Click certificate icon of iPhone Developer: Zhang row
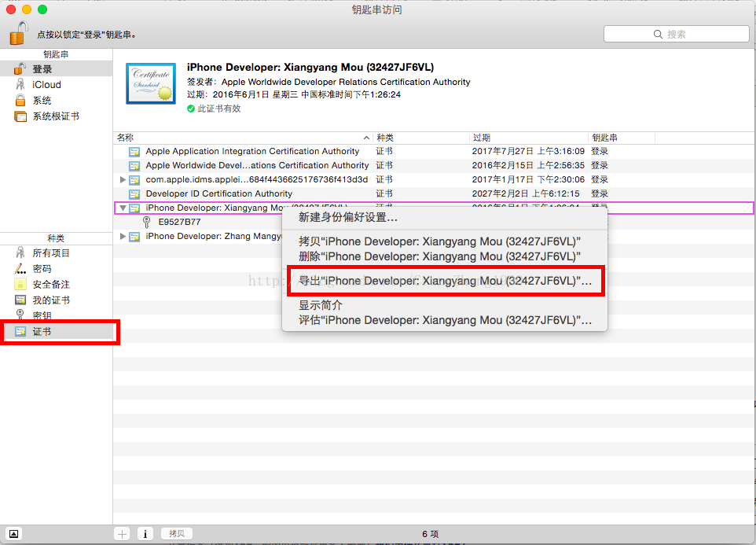 tap(134, 237)
